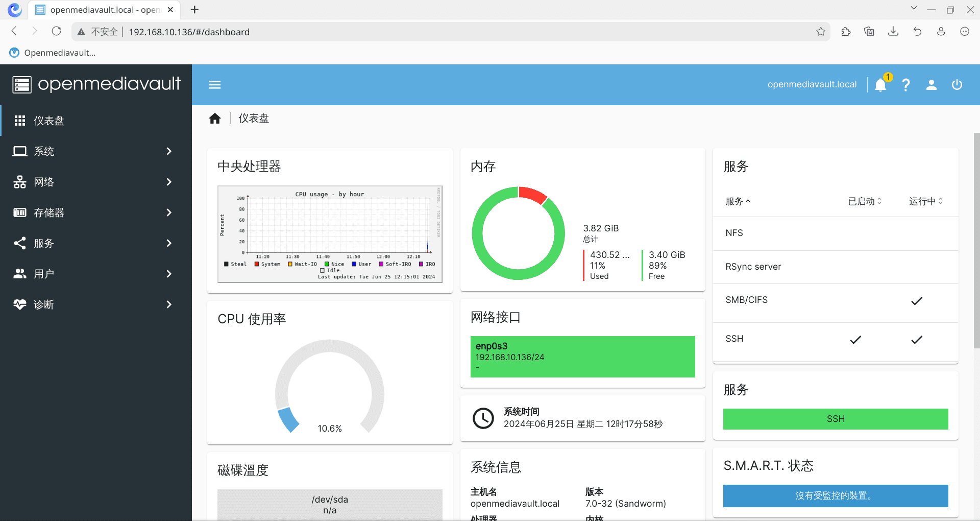
Task: Open the browser downloads icon
Action: point(893,32)
